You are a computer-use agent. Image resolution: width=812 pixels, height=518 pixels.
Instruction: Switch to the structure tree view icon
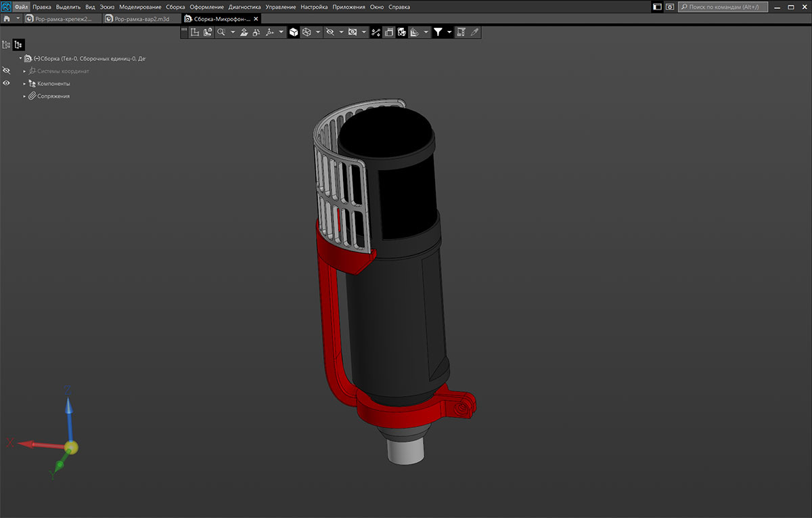pos(7,45)
